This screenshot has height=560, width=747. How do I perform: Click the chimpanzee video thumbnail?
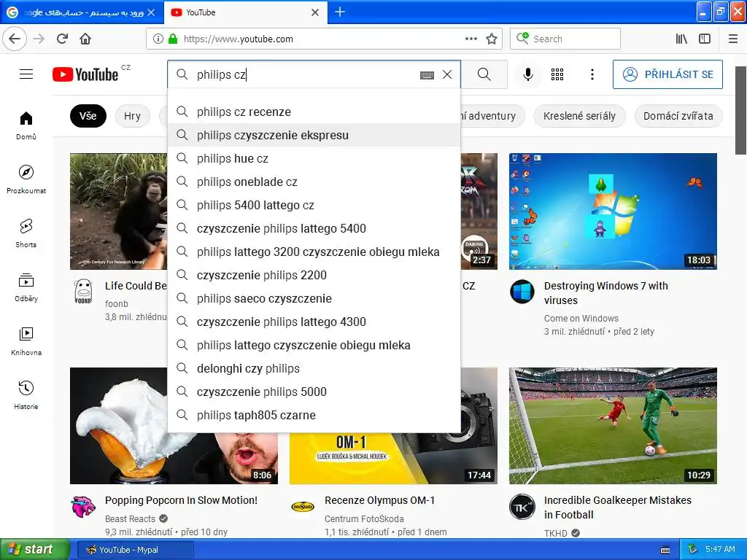coord(119,211)
